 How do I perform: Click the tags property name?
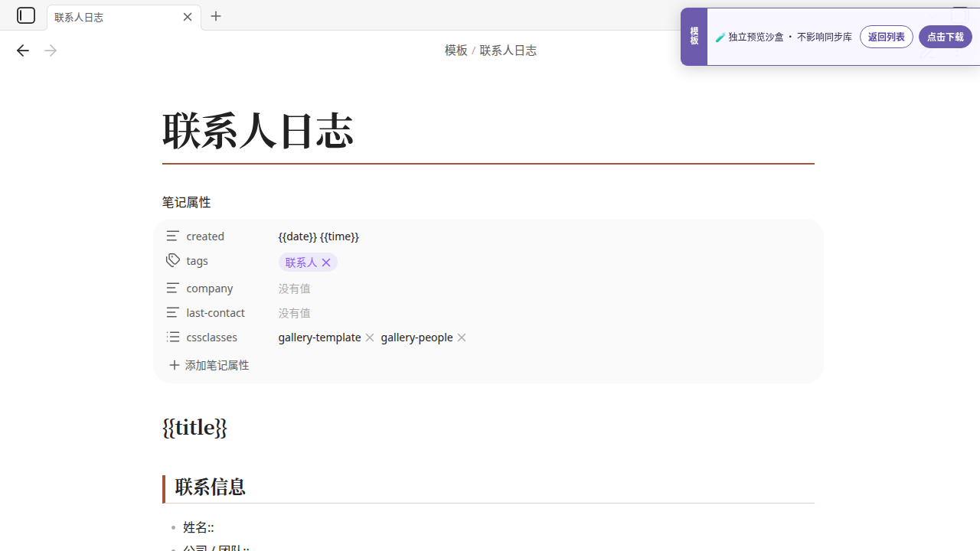(197, 260)
